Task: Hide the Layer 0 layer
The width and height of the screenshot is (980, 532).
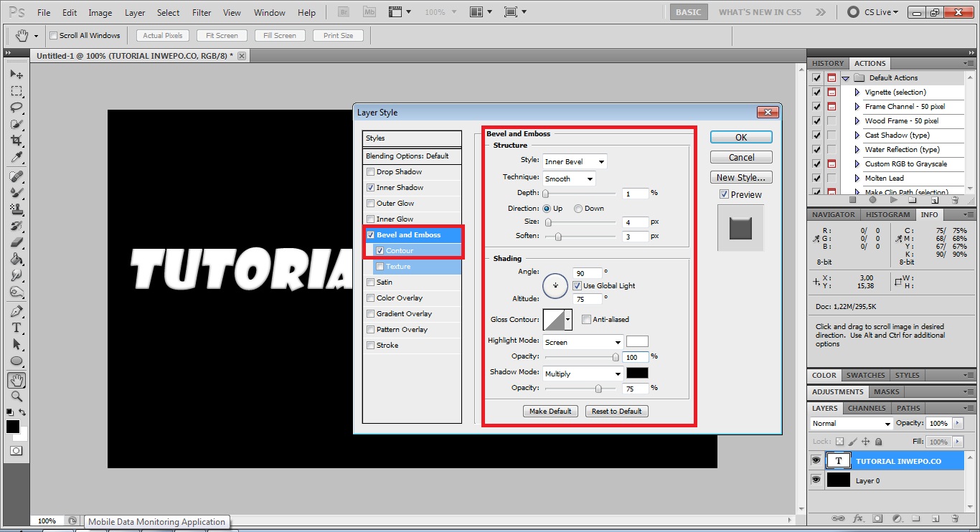Action: tap(816, 480)
